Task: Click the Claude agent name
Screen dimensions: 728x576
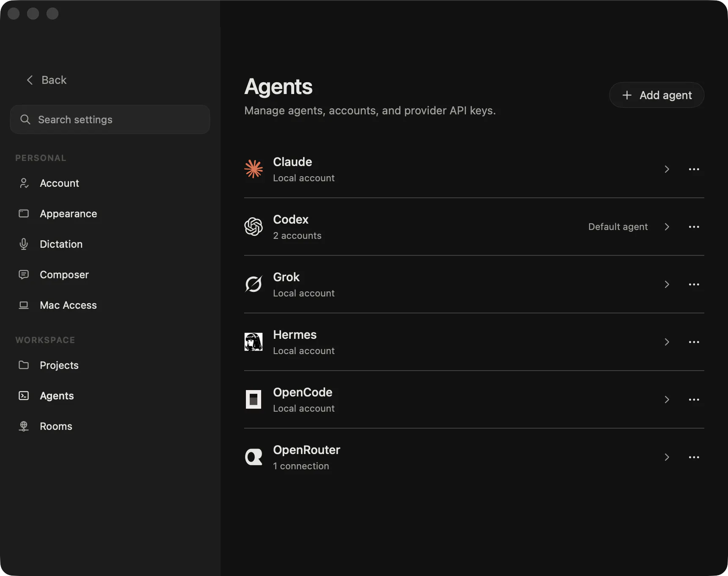Action: pyautogui.click(x=292, y=162)
